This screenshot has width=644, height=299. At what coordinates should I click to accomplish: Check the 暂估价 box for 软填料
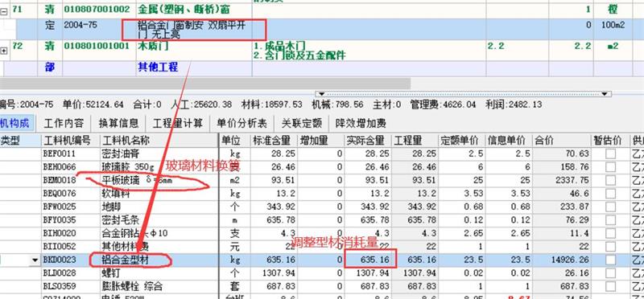tap(610, 194)
